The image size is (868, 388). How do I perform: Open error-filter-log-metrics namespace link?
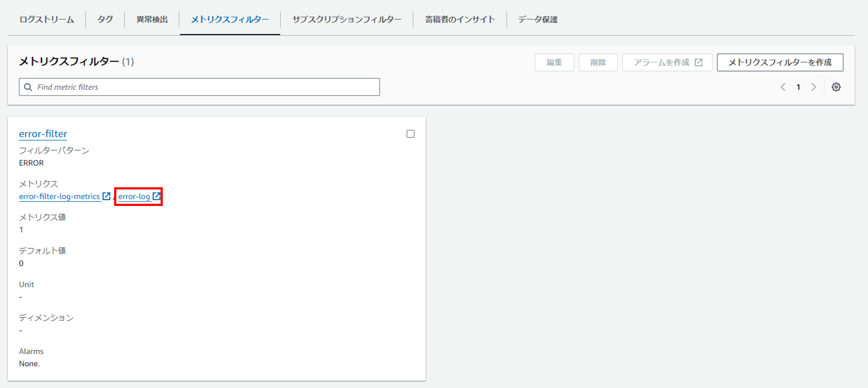tap(59, 196)
